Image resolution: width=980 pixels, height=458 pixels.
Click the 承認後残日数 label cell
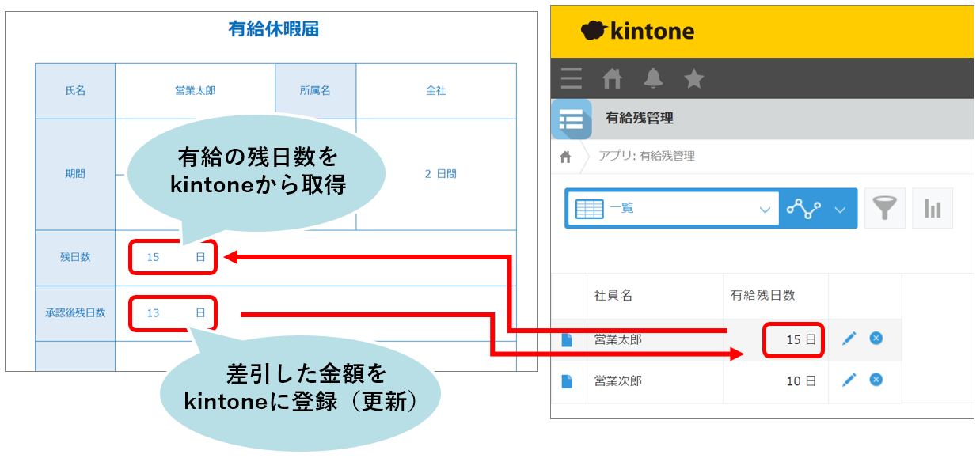(x=75, y=312)
